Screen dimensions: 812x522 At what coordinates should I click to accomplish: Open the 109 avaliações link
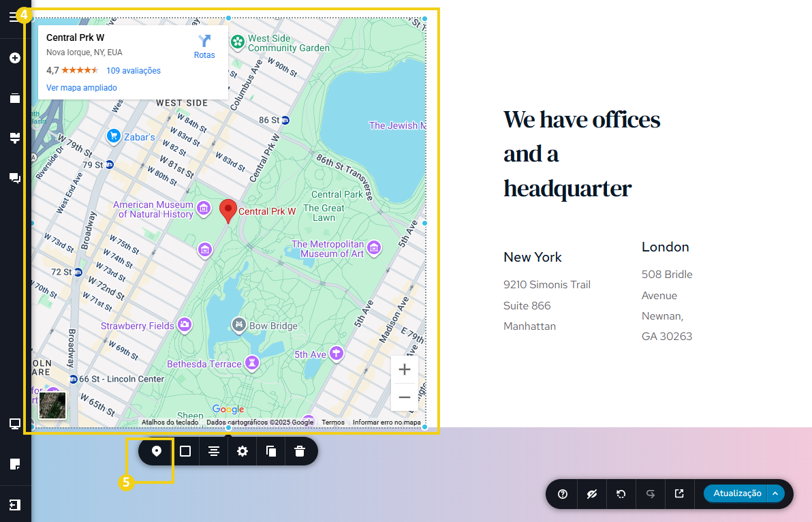(134, 71)
